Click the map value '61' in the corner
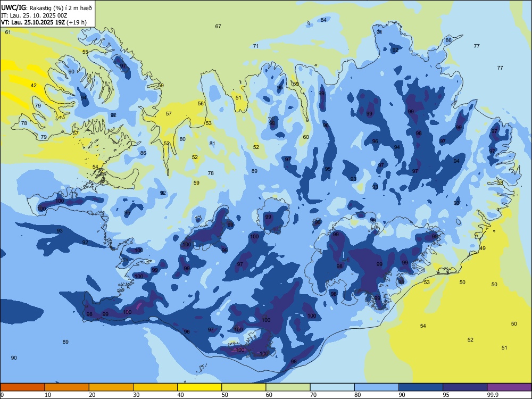 tap(8, 32)
